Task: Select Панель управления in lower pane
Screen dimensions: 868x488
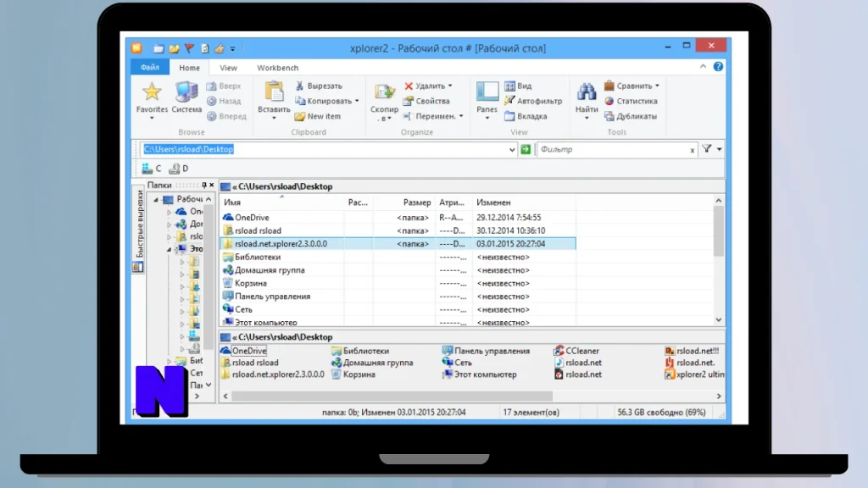Action: (486, 351)
